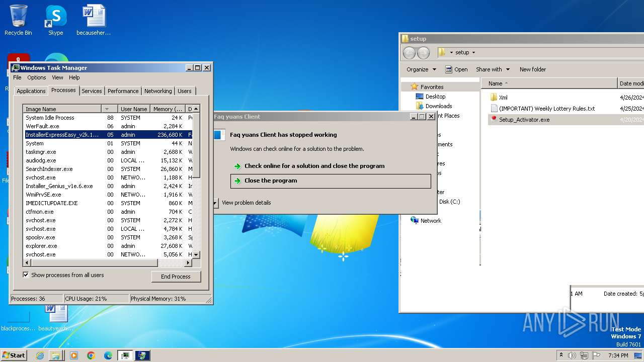Open Desktop in Explorer Favorites
This screenshot has height=362, width=644.
435,97
